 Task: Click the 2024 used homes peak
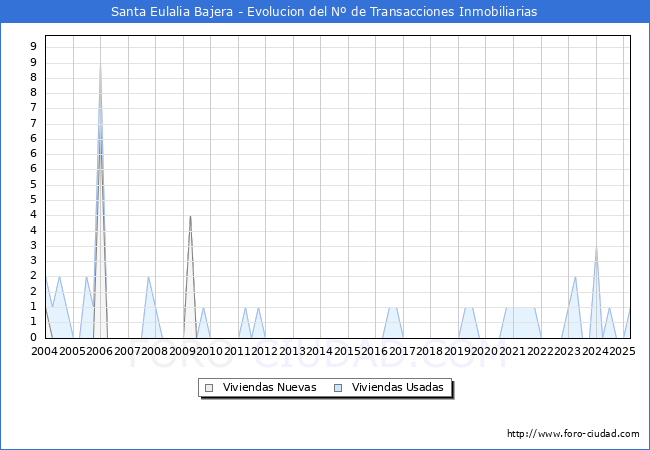tap(596, 247)
